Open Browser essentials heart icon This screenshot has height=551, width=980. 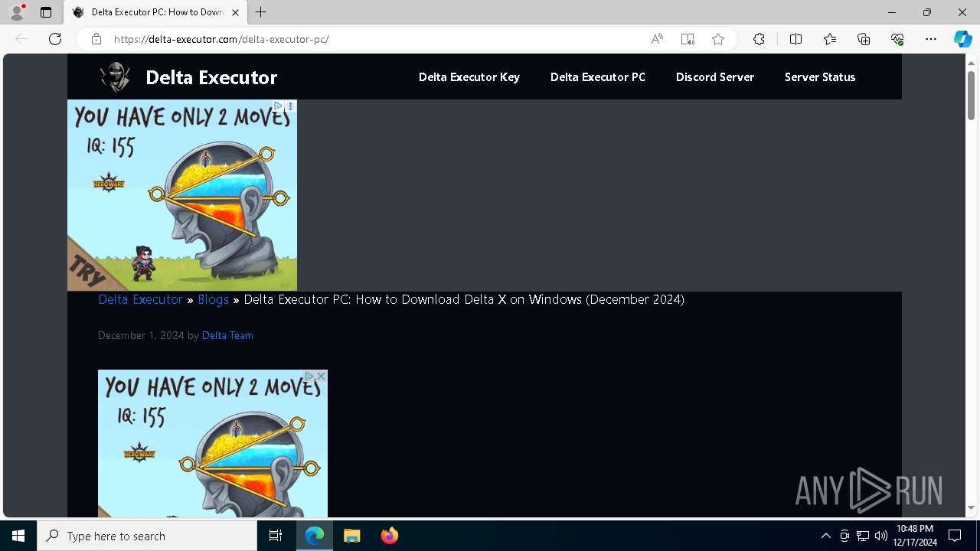[897, 39]
